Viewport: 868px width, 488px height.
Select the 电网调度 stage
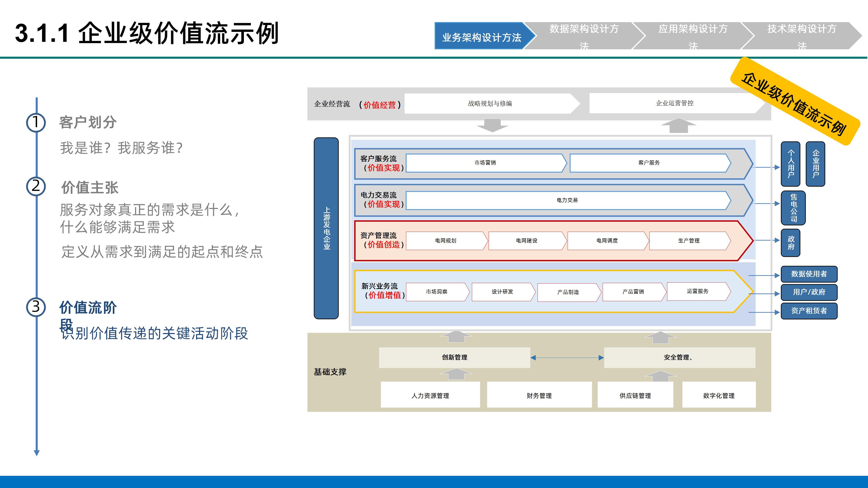(608, 241)
